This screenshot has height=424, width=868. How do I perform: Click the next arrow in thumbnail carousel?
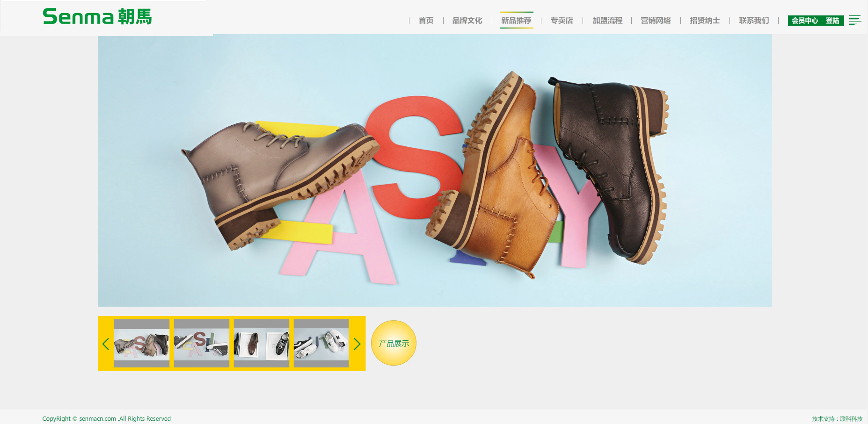tap(357, 344)
